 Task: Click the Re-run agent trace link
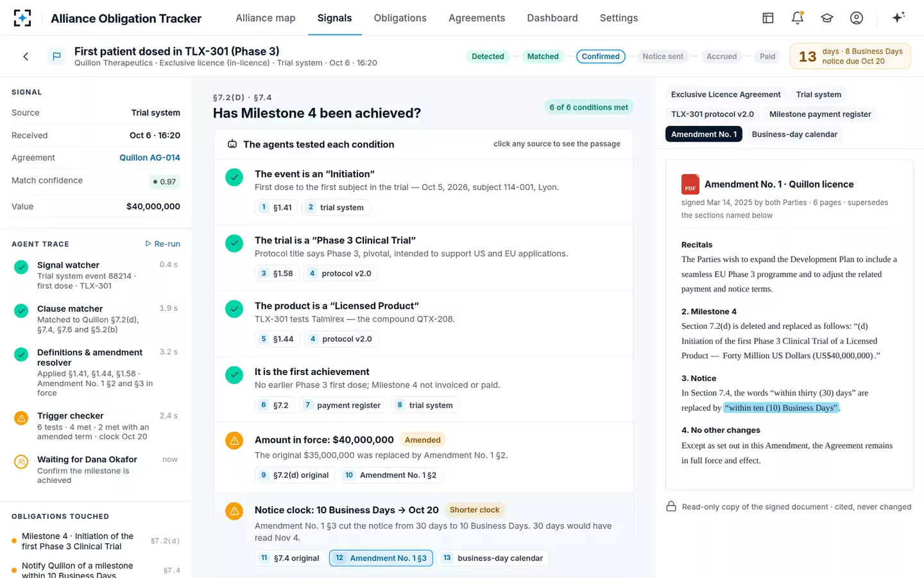click(162, 244)
